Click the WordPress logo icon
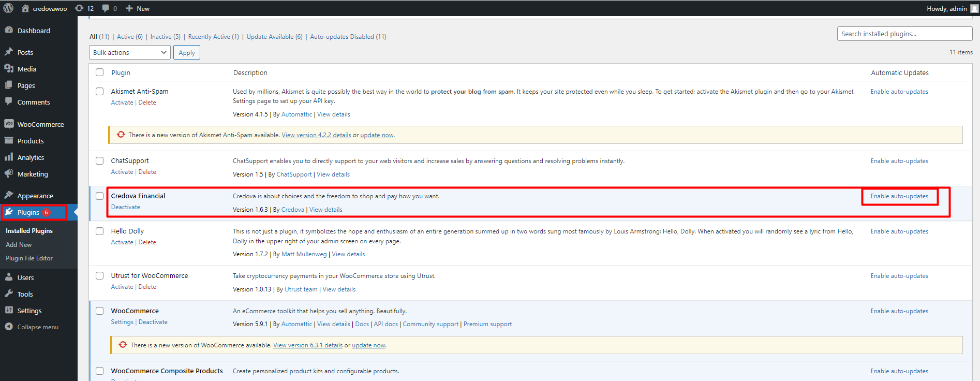 pos(8,8)
